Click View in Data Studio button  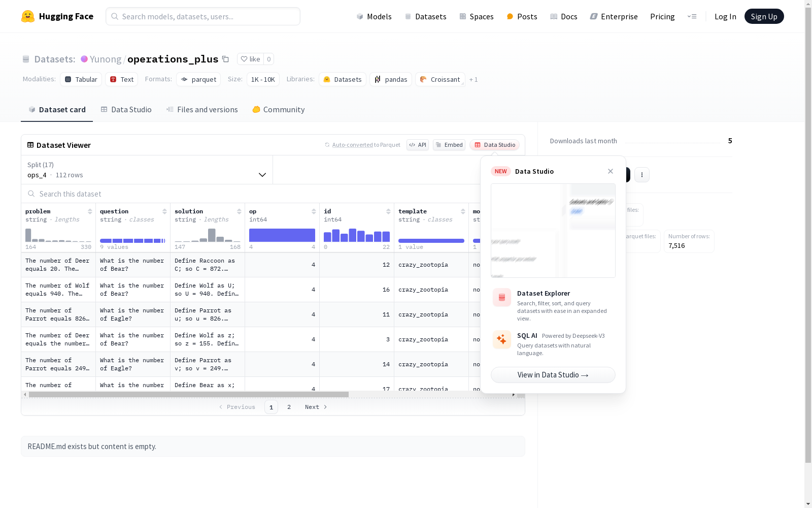pos(553,375)
